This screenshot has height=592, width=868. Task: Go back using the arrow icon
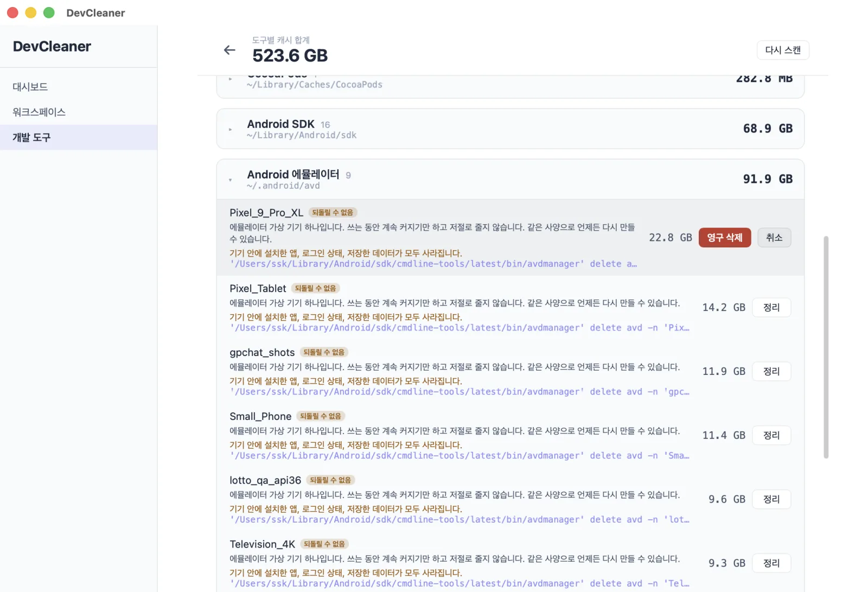[229, 50]
